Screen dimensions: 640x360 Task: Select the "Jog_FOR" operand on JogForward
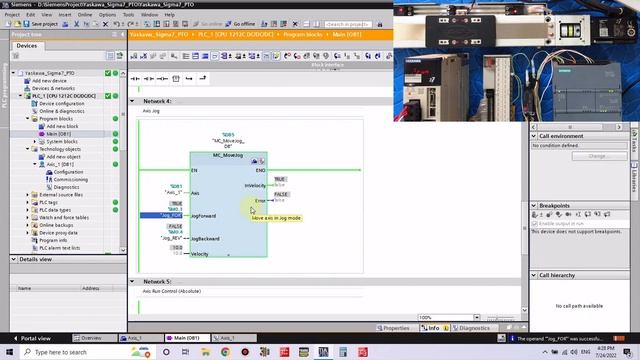coord(161,216)
